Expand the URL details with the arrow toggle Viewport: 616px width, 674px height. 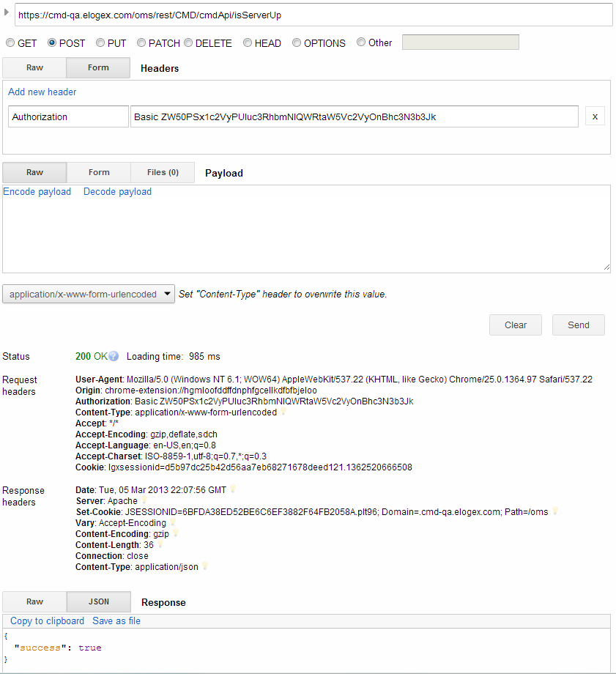[x=7, y=10]
